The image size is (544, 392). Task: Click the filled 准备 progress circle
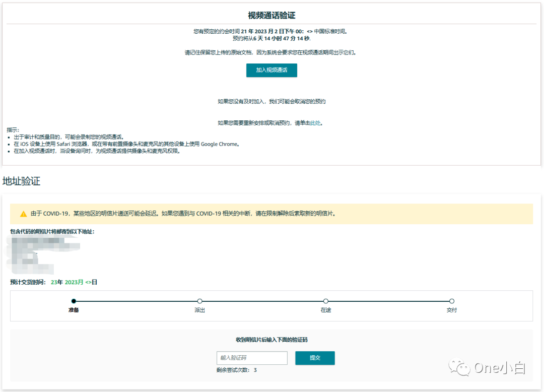point(74,301)
